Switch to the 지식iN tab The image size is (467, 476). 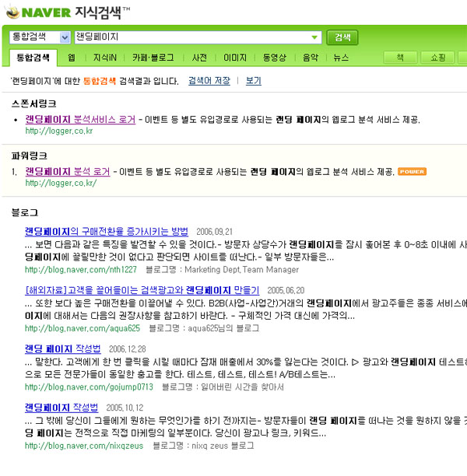[105, 58]
